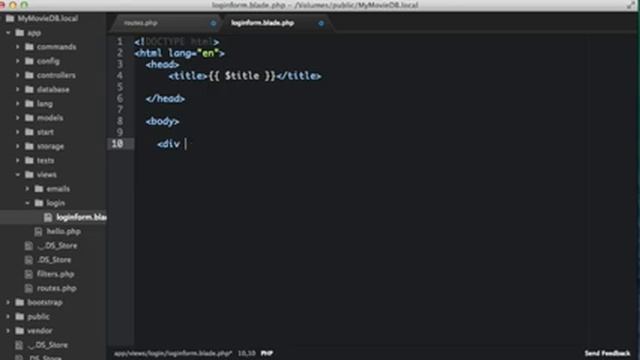
Task: Expand the start folder arrow
Action: click(18, 132)
